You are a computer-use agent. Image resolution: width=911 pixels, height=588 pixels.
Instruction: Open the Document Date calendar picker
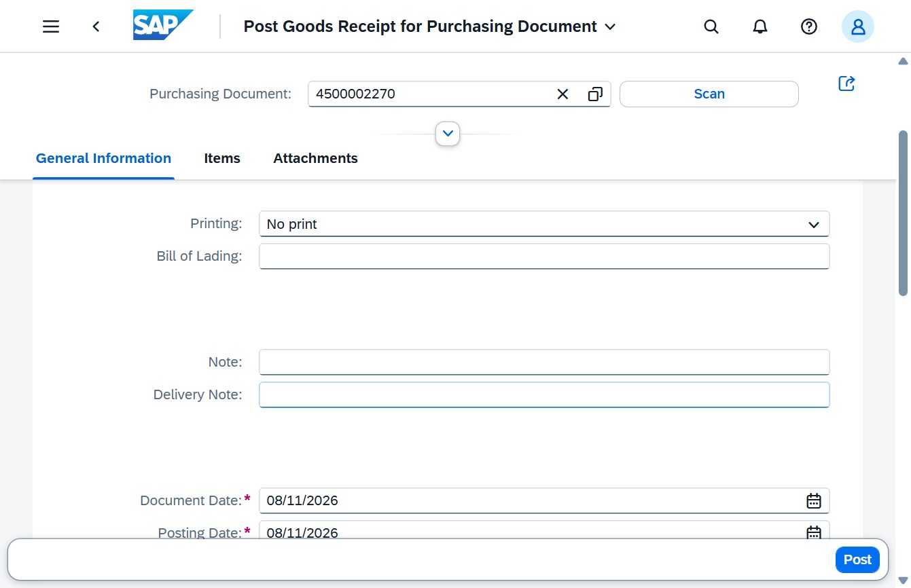click(x=814, y=501)
